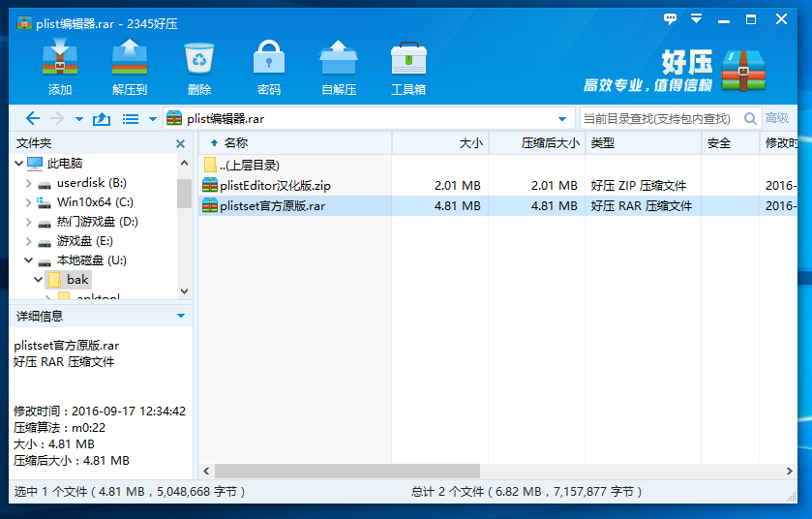Click the 删除 (Delete) recycle bin icon

click(199, 61)
